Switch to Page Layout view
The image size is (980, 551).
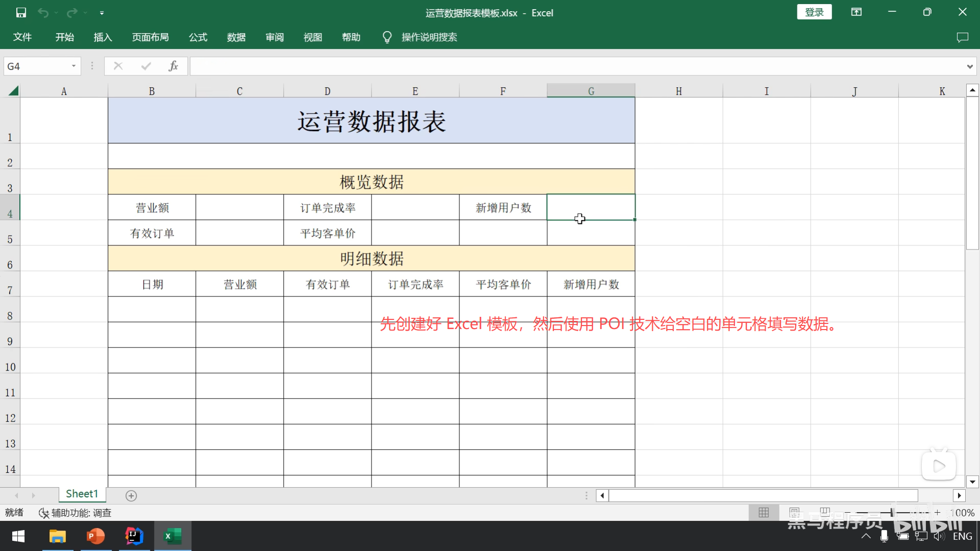click(x=794, y=512)
